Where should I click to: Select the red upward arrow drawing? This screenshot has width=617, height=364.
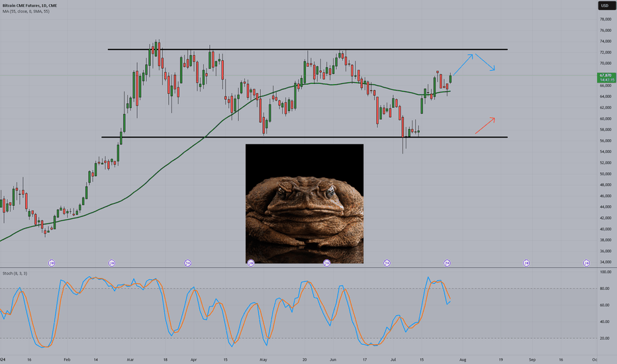[x=485, y=126]
